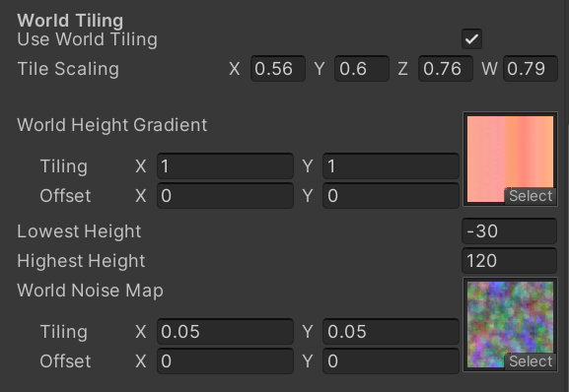Click the World Height Gradient Offset X field
Image resolution: width=569 pixels, height=392 pixels.
225,196
